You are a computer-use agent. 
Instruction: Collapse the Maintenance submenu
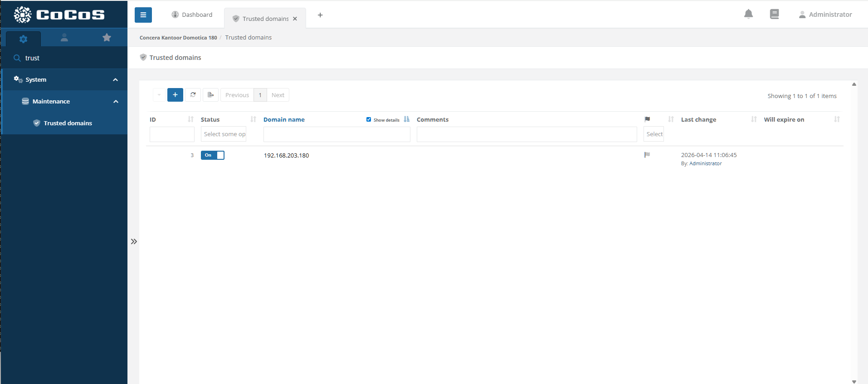coord(116,102)
